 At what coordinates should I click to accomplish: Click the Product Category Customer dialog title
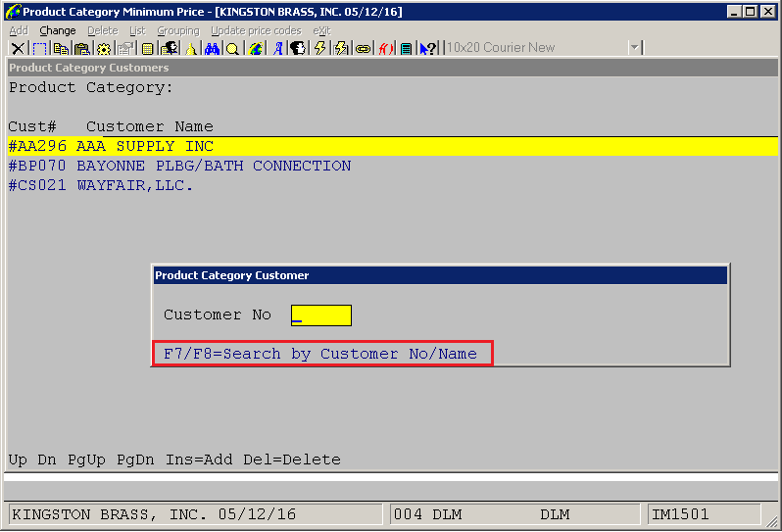click(232, 275)
